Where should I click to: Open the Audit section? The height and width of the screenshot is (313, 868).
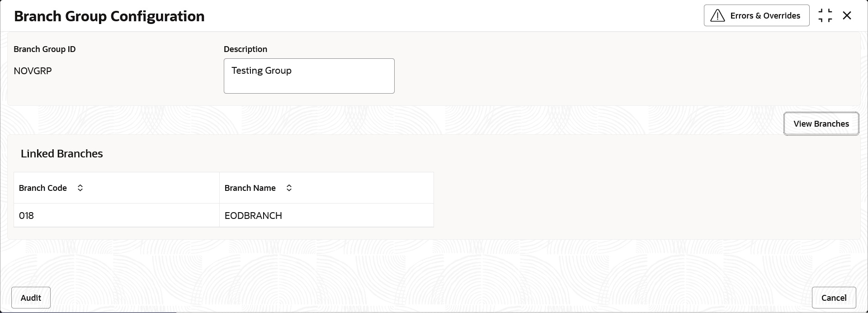(31, 298)
